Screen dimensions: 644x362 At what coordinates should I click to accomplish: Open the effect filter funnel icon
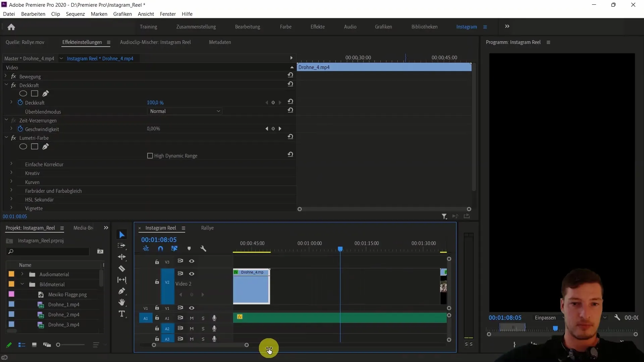444,217
